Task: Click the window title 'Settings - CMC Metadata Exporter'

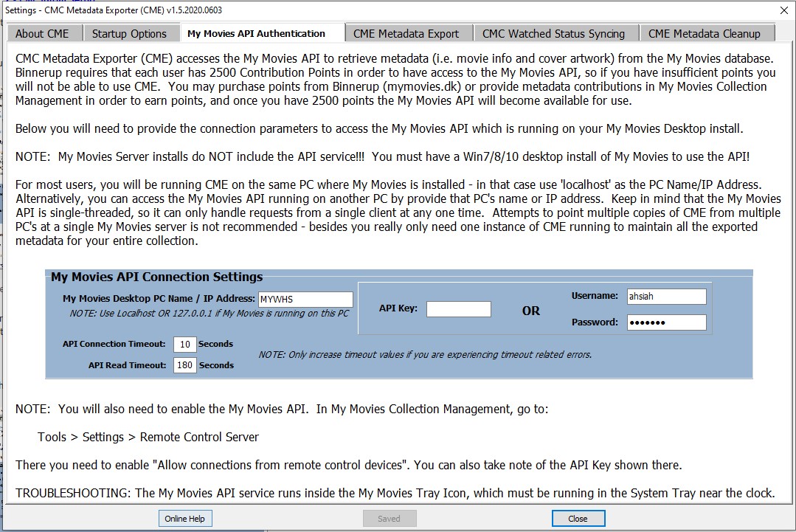Action: (x=114, y=10)
